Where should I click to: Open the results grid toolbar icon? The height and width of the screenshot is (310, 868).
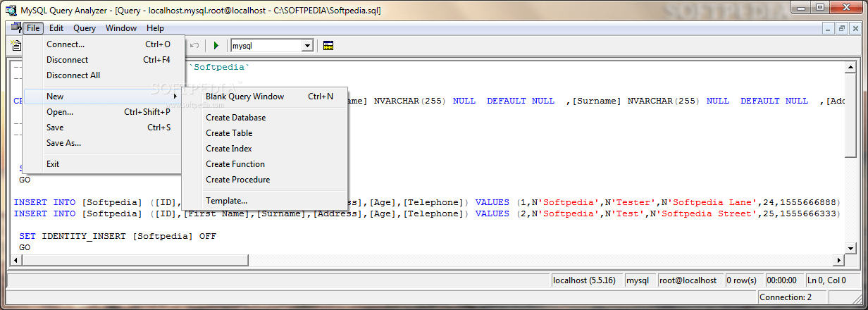click(328, 46)
